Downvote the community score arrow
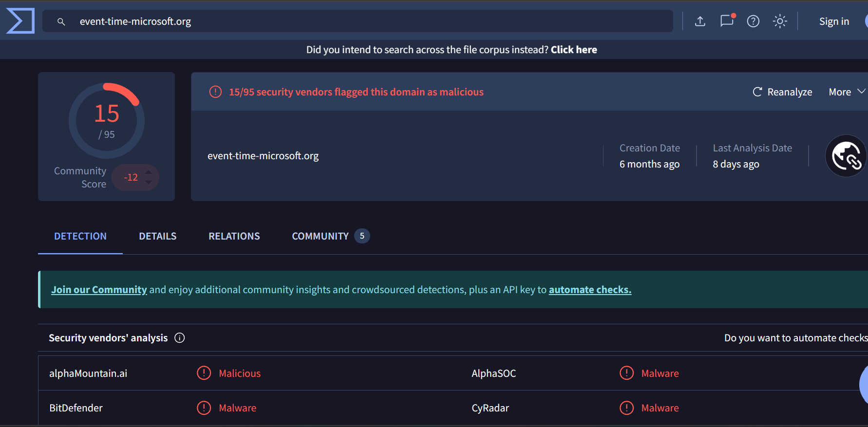This screenshot has width=868, height=427. click(x=149, y=183)
